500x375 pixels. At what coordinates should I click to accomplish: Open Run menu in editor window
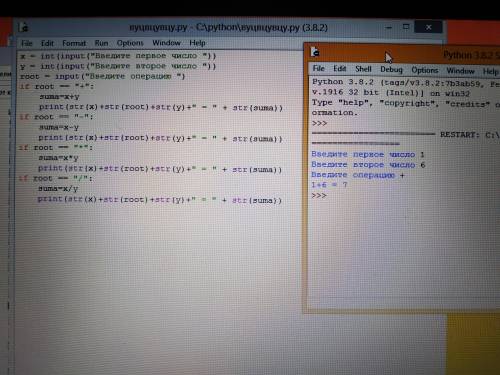click(x=101, y=43)
